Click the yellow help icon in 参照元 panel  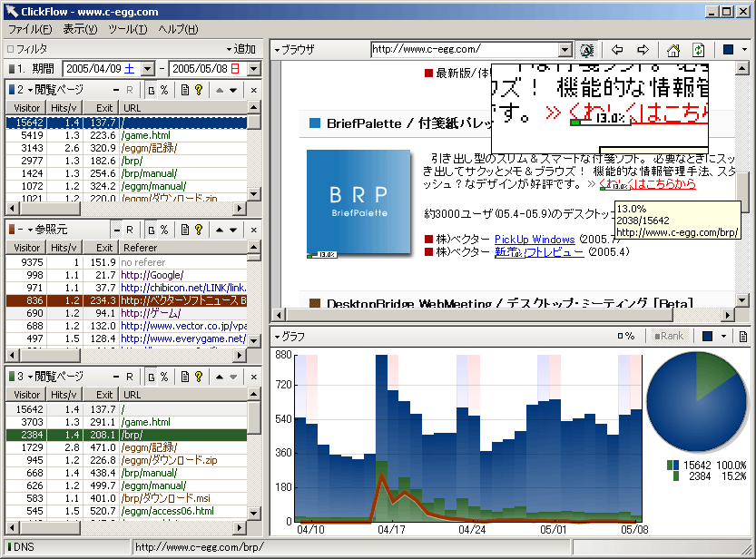[199, 230]
